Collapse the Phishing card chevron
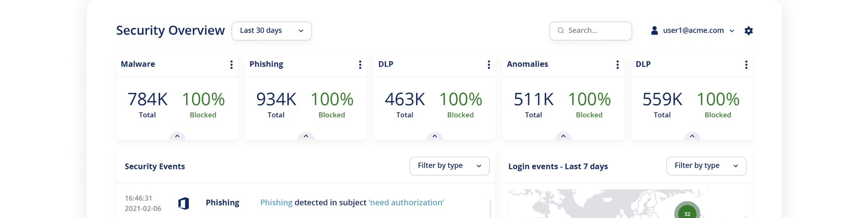868x218 pixels. point(306,136)
